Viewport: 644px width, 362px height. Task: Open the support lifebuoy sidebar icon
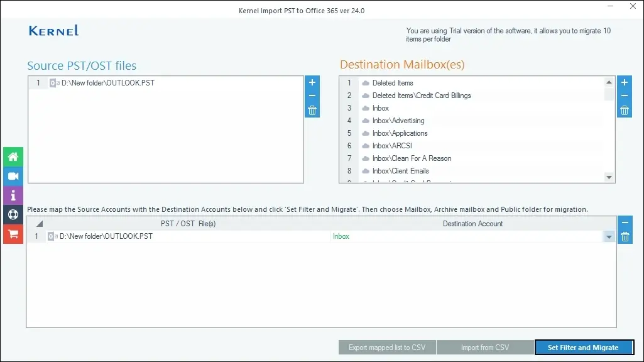click(13, 214)
